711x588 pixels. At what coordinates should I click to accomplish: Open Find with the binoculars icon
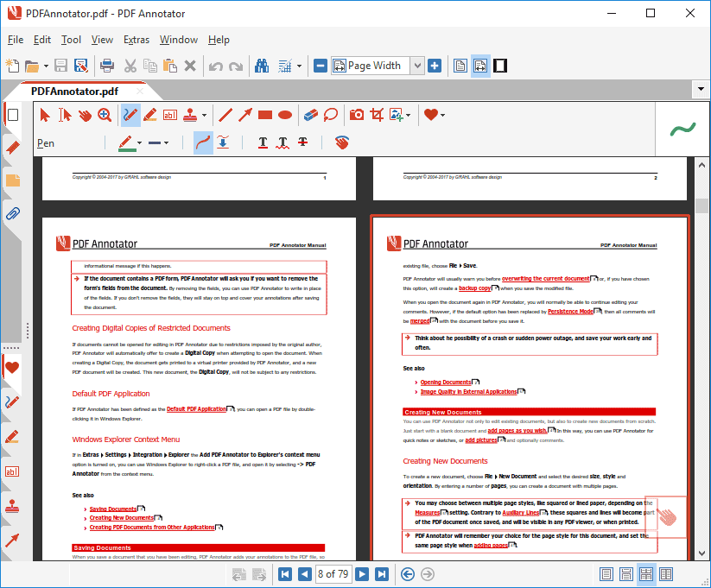[262, 66]
